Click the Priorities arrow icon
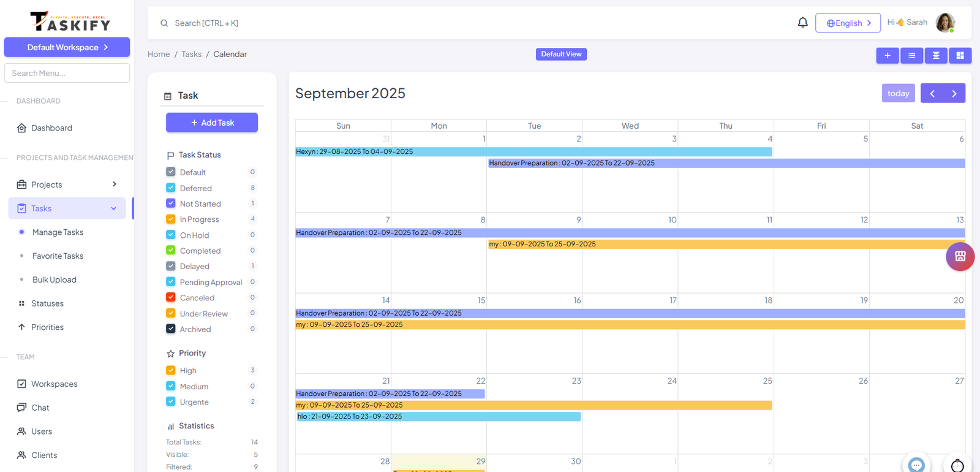The width and height of the screenshot is (980, 472). point(21,327)
